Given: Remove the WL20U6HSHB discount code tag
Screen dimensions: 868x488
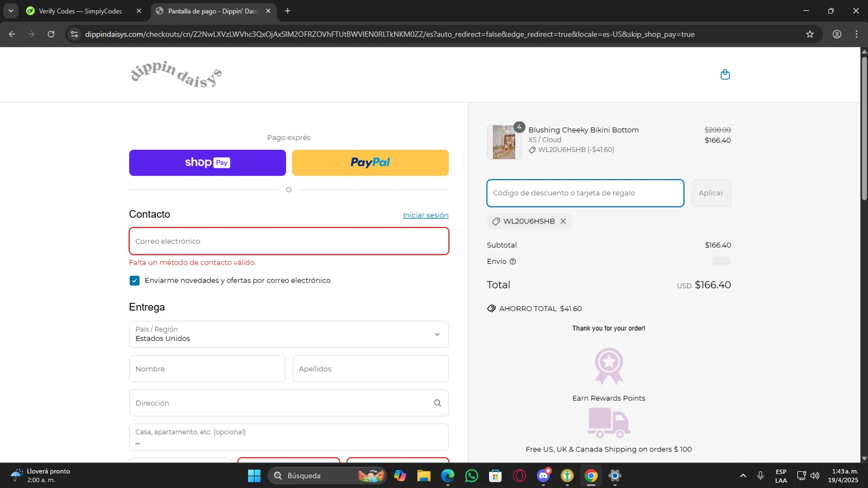Looking at the screenshot, I should click(563, 221).
